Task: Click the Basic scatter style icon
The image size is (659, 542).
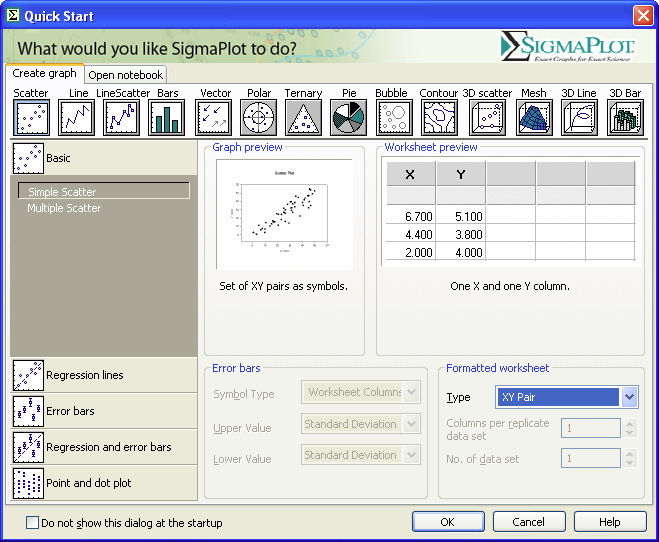Action: coord(28,158)
